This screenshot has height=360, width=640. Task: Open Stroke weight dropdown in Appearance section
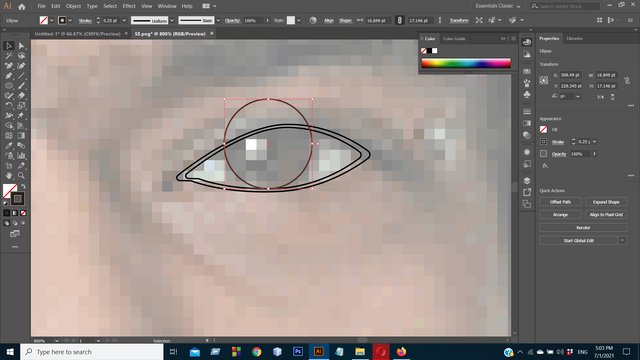coord(594,142)
